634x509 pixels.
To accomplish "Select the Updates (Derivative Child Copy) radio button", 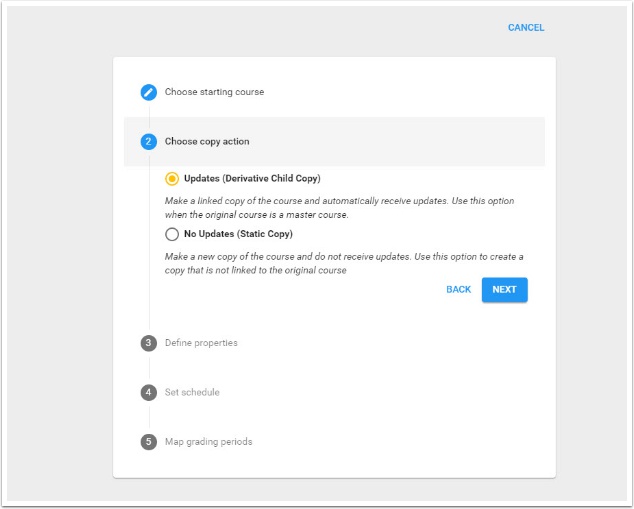I will pyautogui.click(x=172, y=179).
